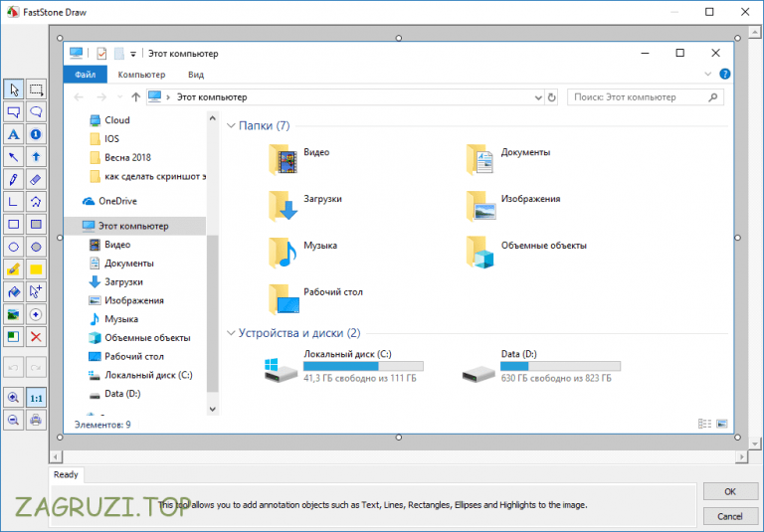Open the Компьютер ribbon tab

coord(141,75)
